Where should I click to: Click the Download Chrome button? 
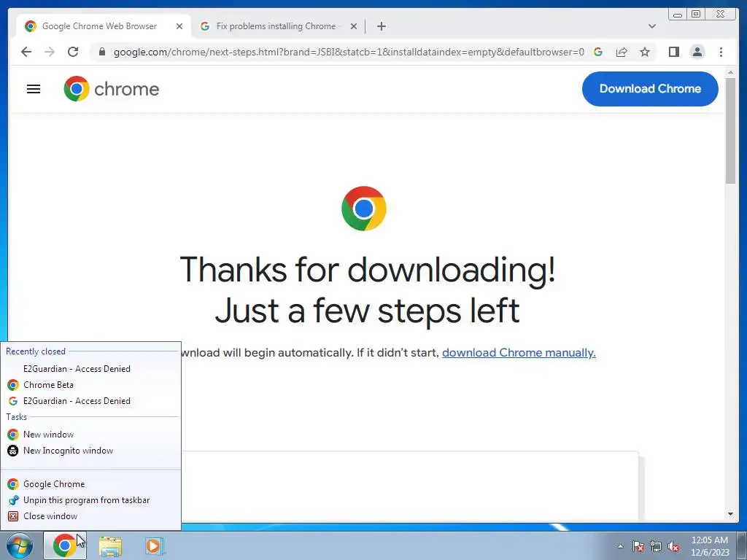pyautogui.click(x=650, y=89)
